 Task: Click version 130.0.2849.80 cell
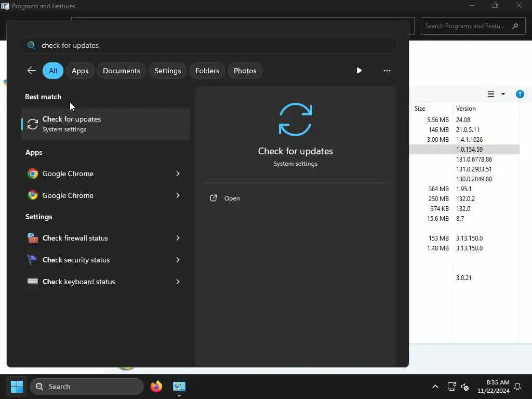(x=474, y=179)
